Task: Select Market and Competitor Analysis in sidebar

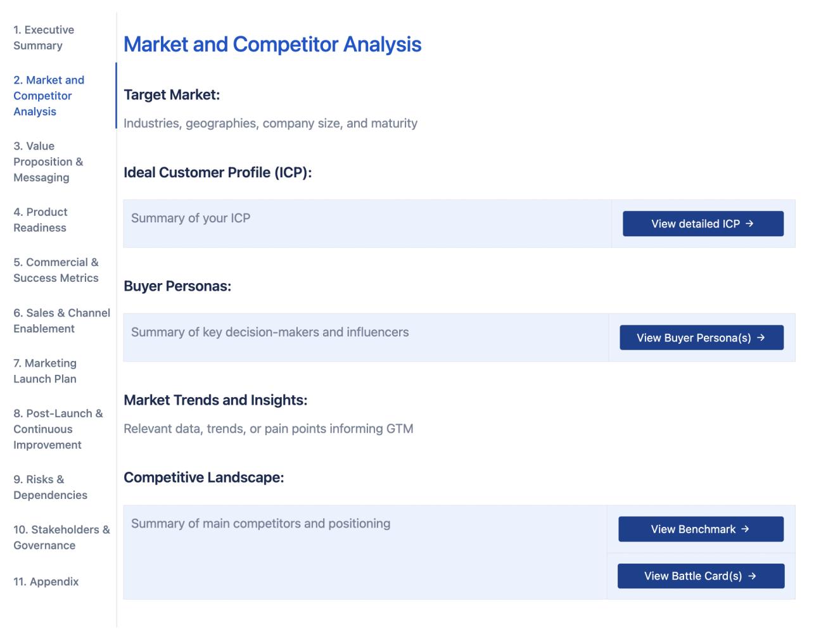Action: click(x=50, y=96)
